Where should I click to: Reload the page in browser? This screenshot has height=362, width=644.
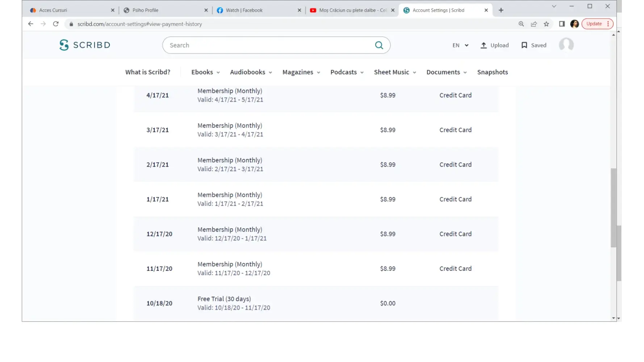click(x=56, y=24)
